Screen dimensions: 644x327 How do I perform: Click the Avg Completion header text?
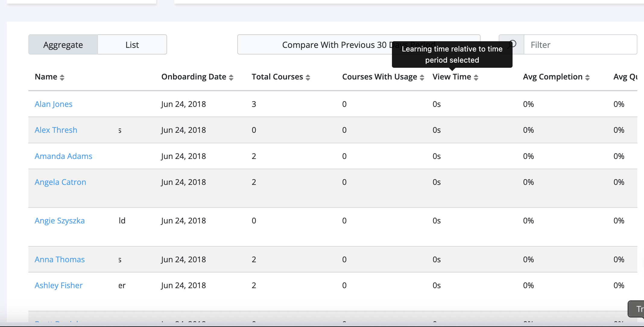pyautogui.click(x=553, y=77)
